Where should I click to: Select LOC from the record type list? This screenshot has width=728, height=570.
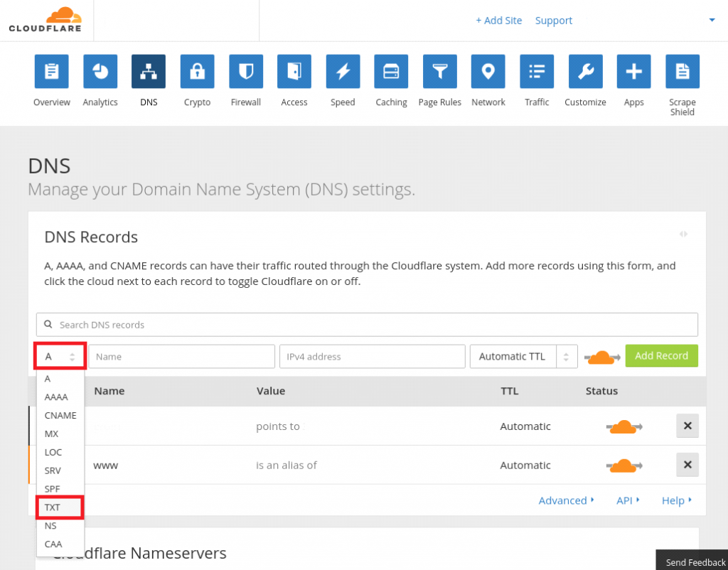coord(60,452)
